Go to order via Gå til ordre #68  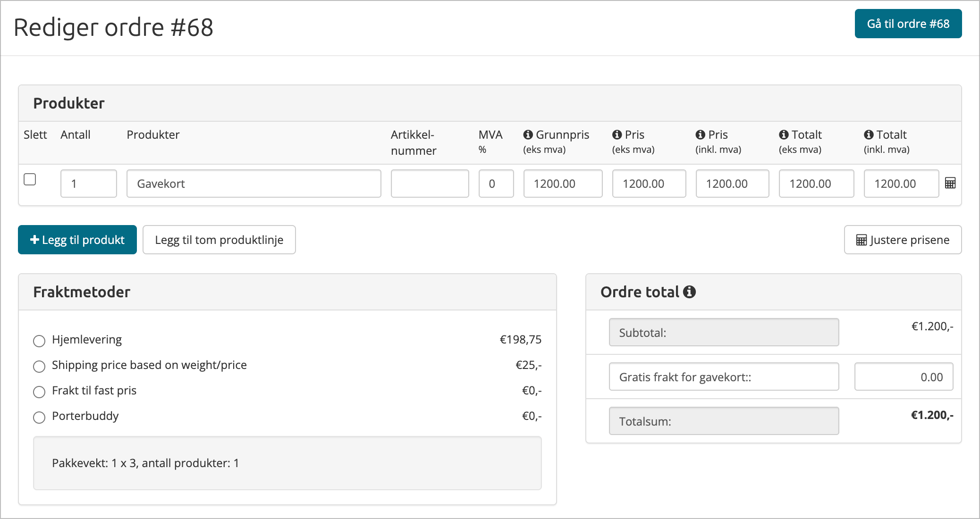[x=908, y=24]
